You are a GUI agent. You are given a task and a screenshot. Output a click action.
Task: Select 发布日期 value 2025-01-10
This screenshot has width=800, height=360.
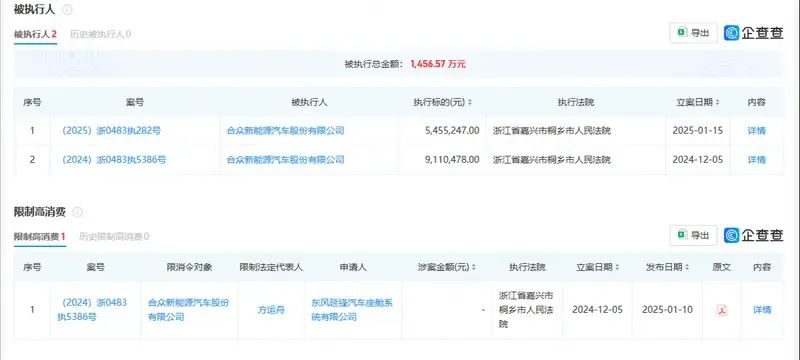pos(667,310)
